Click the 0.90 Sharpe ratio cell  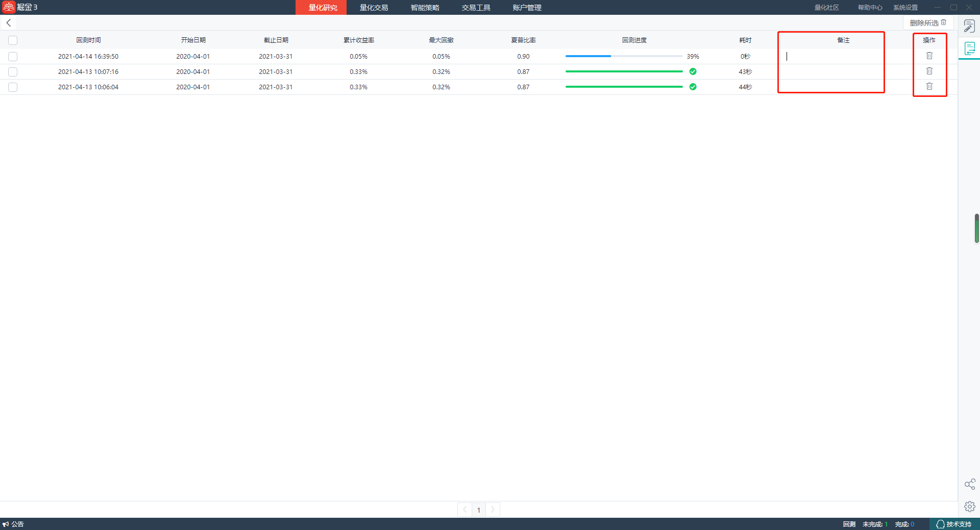(x=523, y=57)
